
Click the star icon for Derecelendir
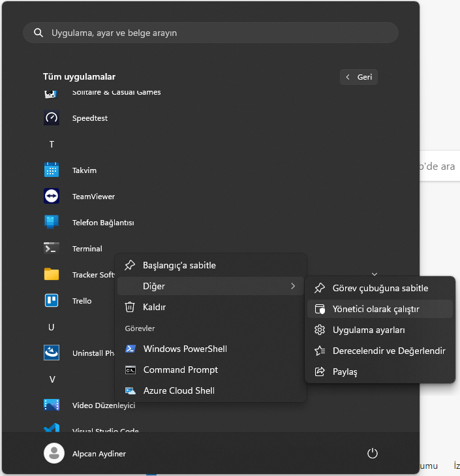click(x=320, y=351)
